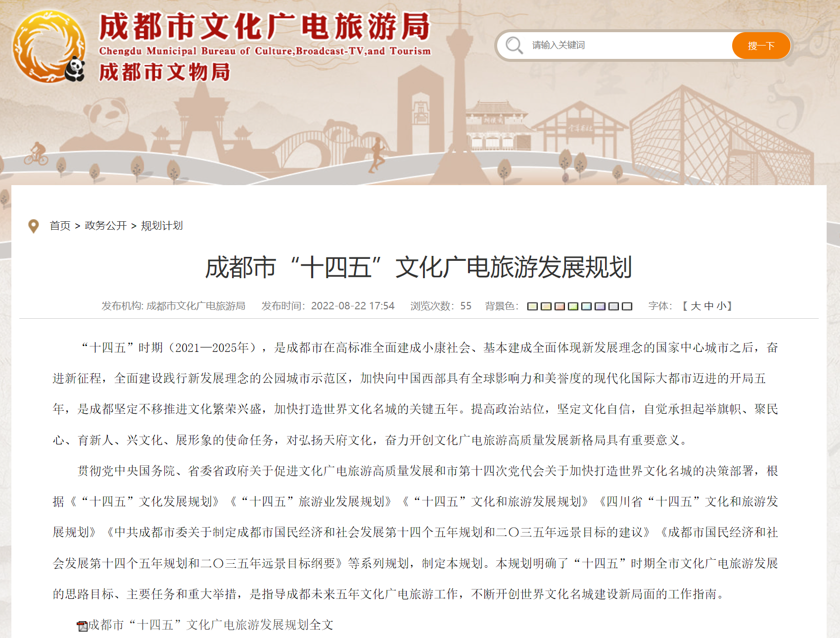Open 规划计划 breadcrumb link
Screen dimensions: 840x638
coord(162,226)
